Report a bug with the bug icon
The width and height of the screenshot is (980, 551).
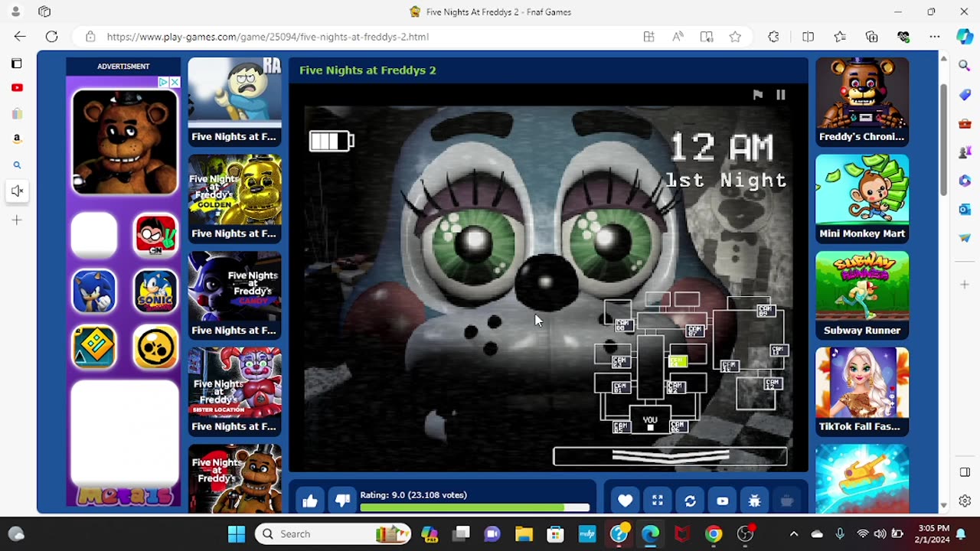[x=755, y=501]
